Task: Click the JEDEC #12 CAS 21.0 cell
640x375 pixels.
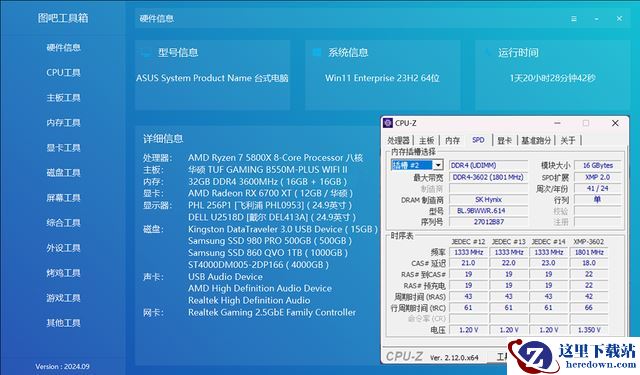Action: [468, 264]
